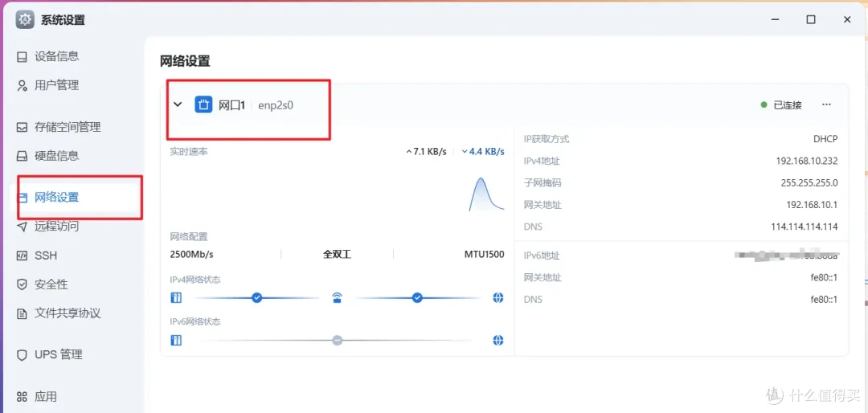This screenshot has height=413, width=868.
Task: Click the 全双工 duplex value
Action: pyautogui.click(x=337, y=255)
